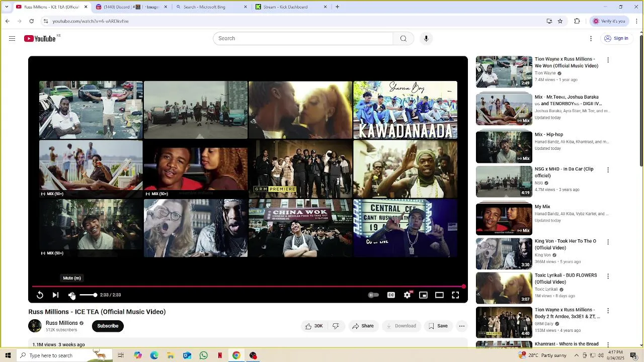Share the video

pyautogui.click(x=363, y=326)
